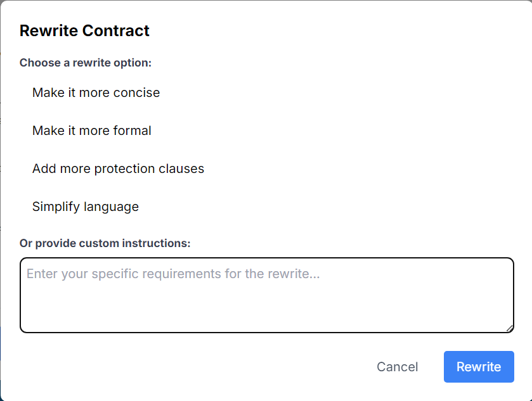The image size is (532, 401).
Task: Click the Rewrite Contract dialog title
Action: 84,30
